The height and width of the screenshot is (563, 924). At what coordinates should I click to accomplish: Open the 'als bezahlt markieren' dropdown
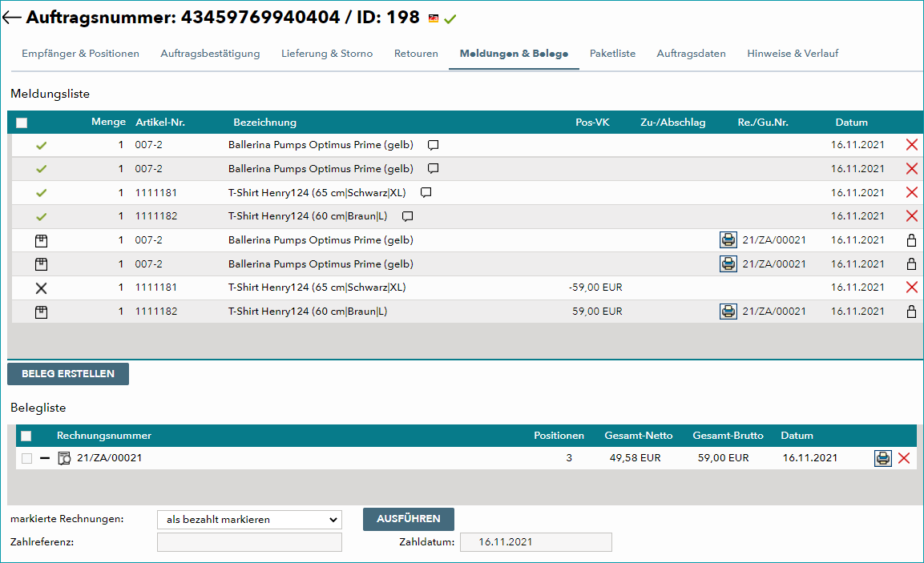pos(250,520)
